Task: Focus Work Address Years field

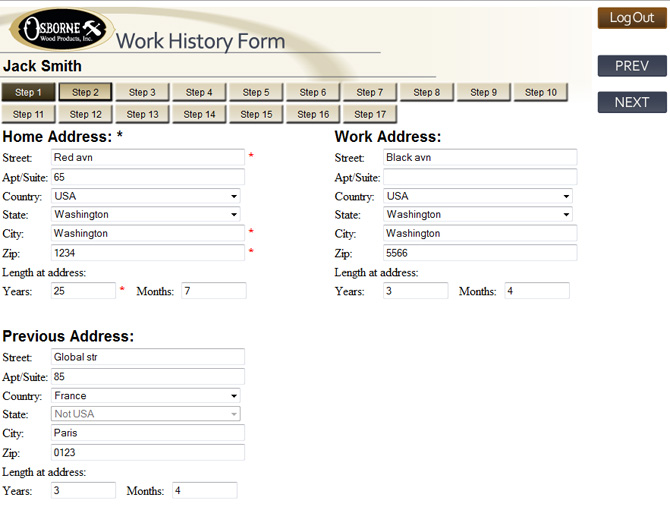Action: click(x=415, y=290)
